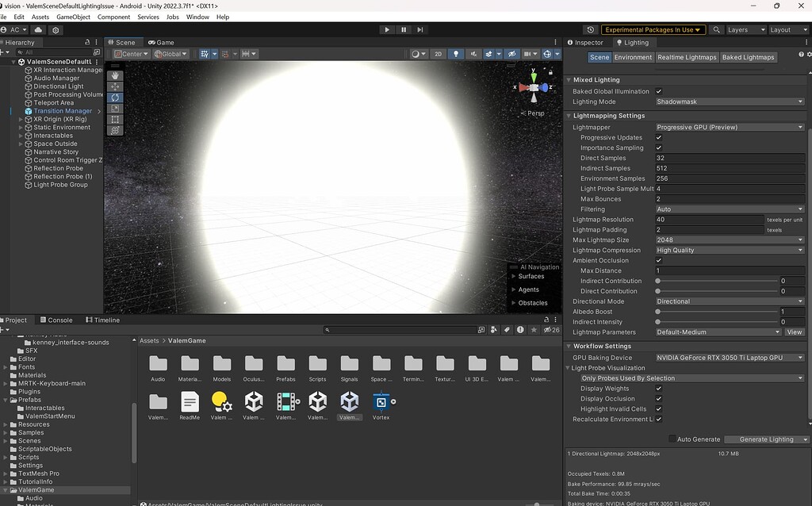812x506 pixels.
Task: Select the Rotate tool in the Scene toolbar
Action: point(115,98)
